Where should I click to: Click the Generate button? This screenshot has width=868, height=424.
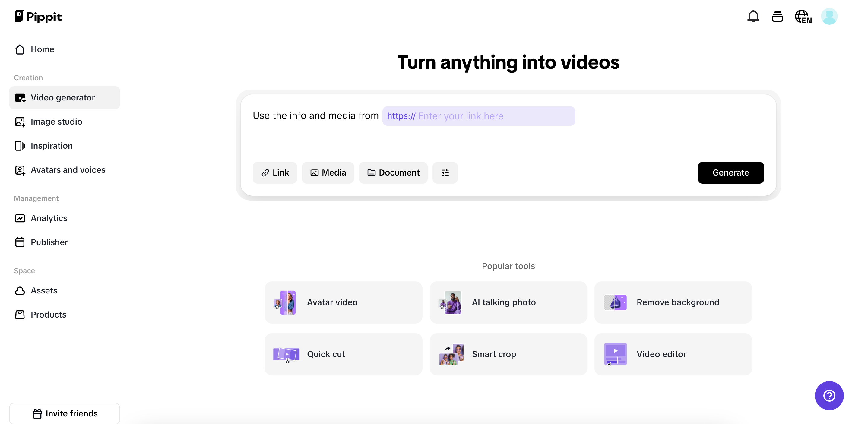730,172
